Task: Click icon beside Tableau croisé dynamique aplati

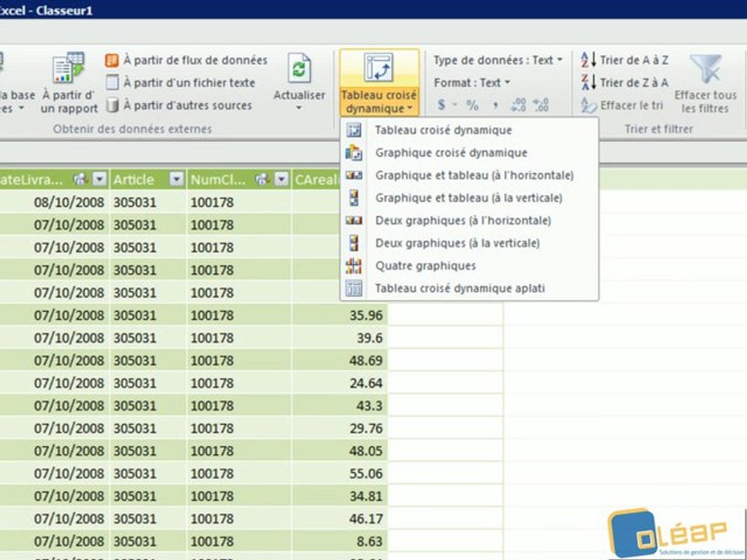Action: (353, 288)
